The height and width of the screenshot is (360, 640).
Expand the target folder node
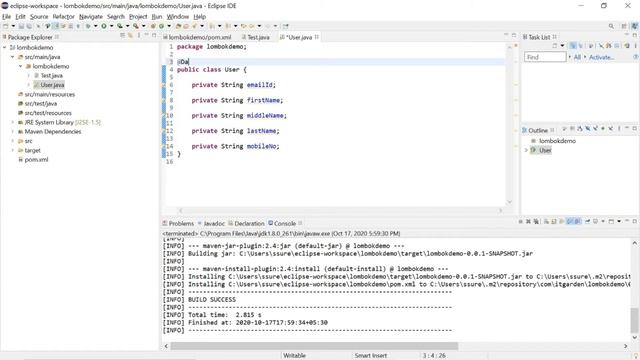click(12, 150)
